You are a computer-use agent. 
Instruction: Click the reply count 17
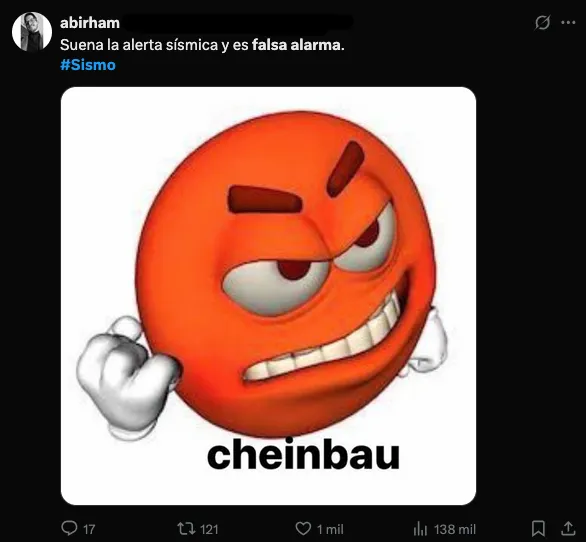click(x=89, y=529)
